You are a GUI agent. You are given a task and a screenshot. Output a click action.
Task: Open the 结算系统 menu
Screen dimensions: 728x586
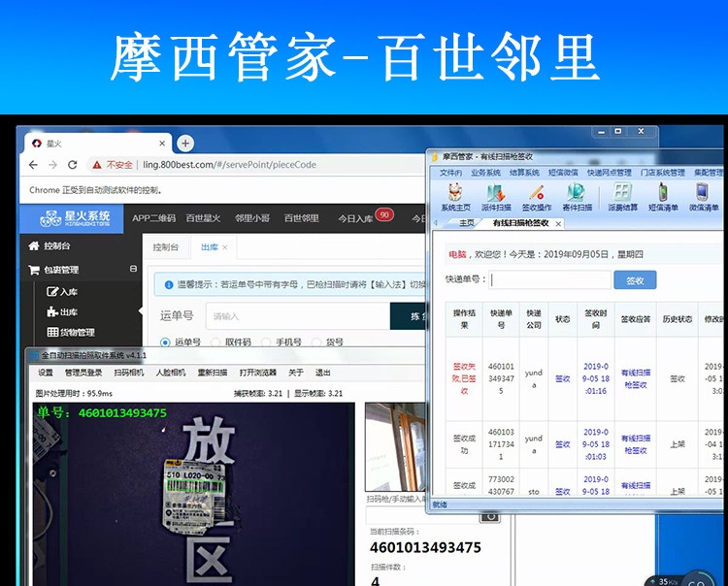coord(524,173)
